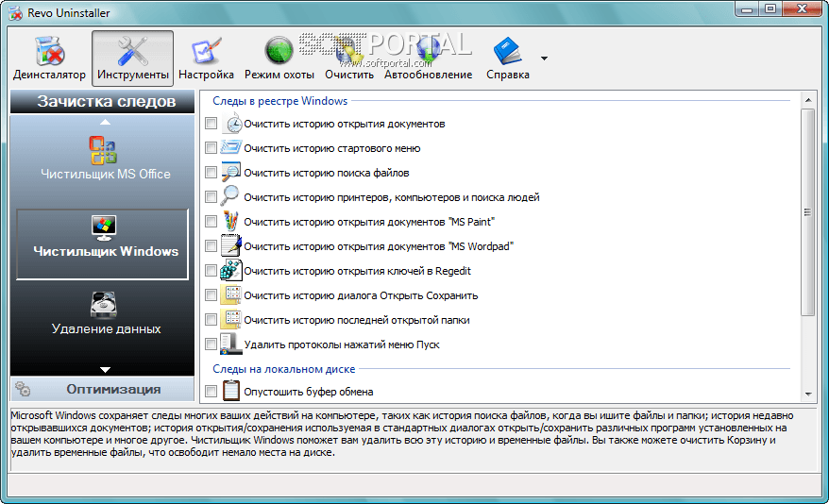829x504 pixels.
Task: Click the Открыть Сохранить dialog history icon
Action: pos(231,294)
